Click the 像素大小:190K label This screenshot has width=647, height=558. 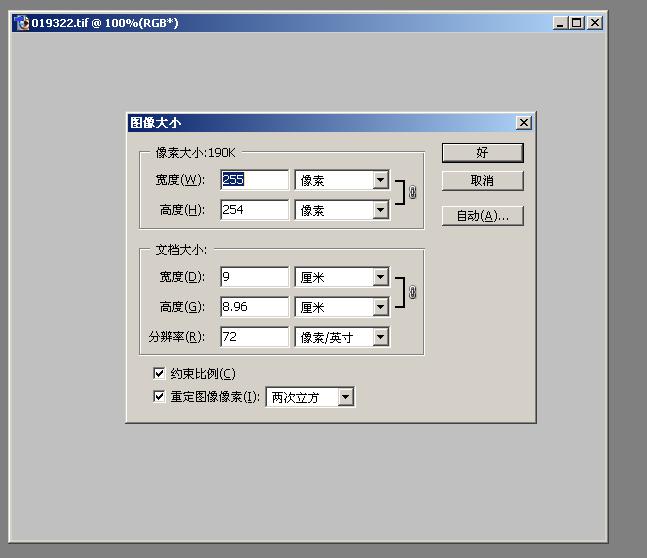coord(195,153)
